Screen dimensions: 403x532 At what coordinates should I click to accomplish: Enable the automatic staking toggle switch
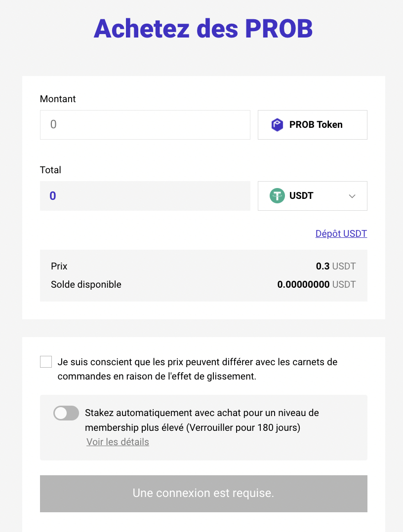[66, 413]
